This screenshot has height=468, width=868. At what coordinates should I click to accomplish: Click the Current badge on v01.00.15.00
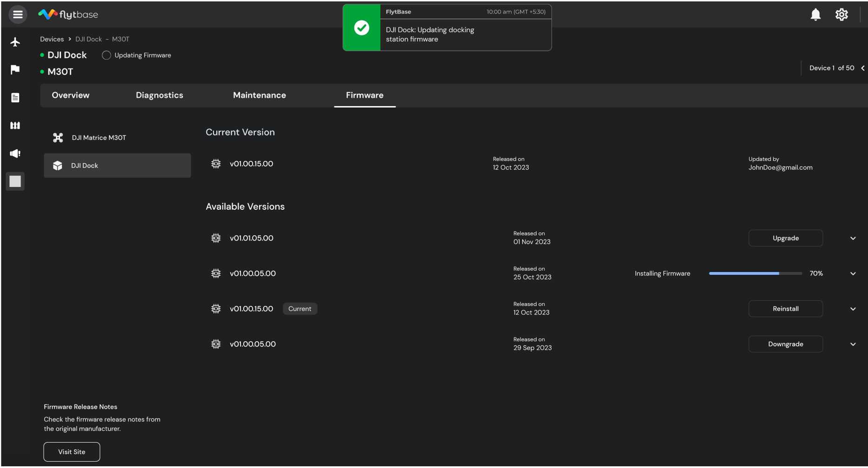pyautogui.click(x=300, y=309)
